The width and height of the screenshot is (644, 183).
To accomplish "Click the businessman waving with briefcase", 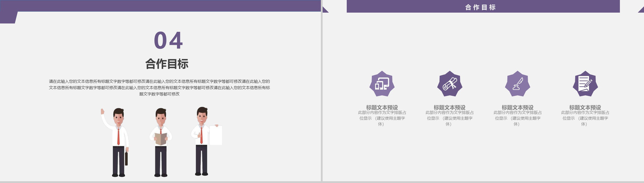I will [x=115, y=142].
